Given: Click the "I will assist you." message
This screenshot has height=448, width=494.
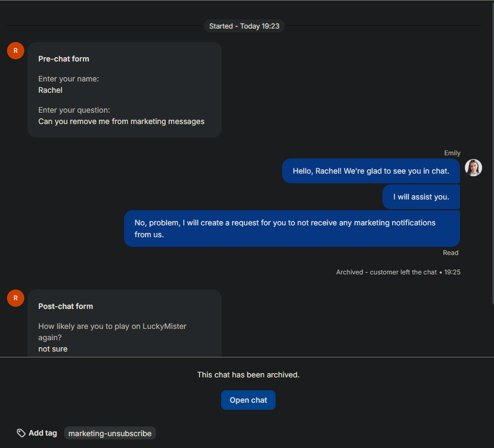Looking at the screenshot, I should click(421, 197).
